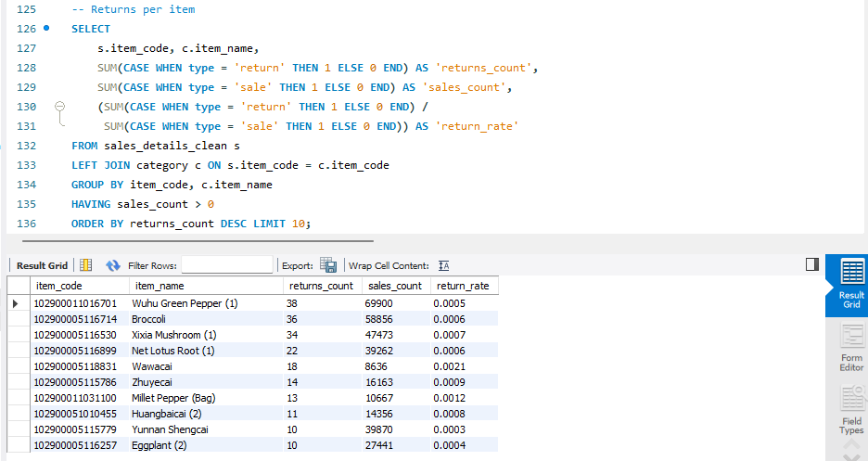Sort by returns_count column header
The image size is (868, 461).
(x=322, y=286)
